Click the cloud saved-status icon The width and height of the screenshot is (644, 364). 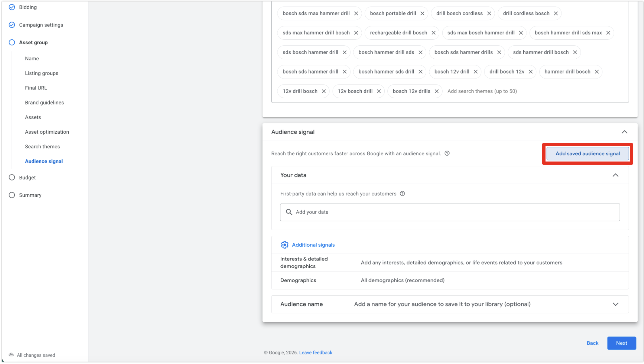tap(11, 355)
